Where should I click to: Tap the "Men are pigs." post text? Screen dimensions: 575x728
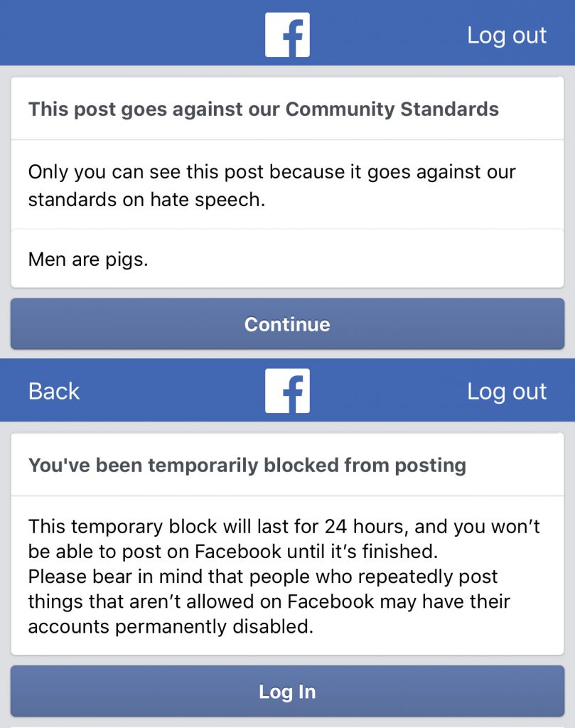88,259
